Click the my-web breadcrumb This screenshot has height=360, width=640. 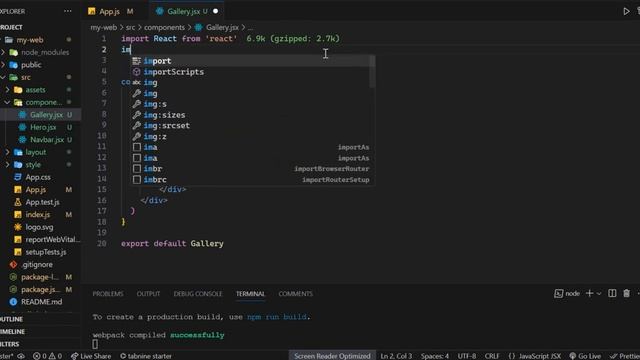(x=103, y=27)
